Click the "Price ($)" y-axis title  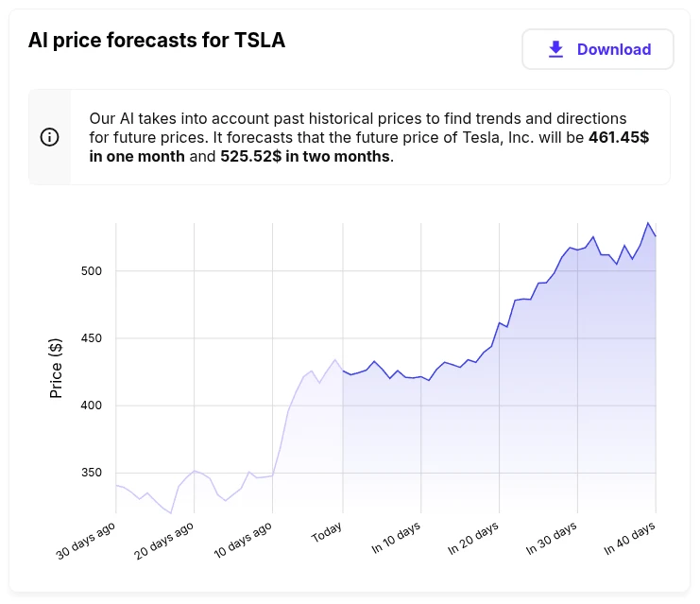coord(57,367)
